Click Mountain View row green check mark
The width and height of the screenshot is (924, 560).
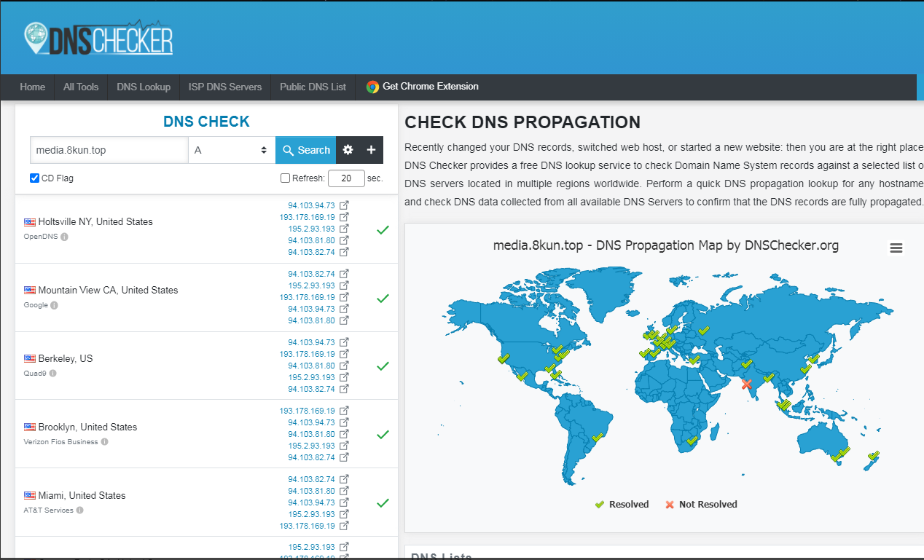pyautogui.click(x=383, y=298)
